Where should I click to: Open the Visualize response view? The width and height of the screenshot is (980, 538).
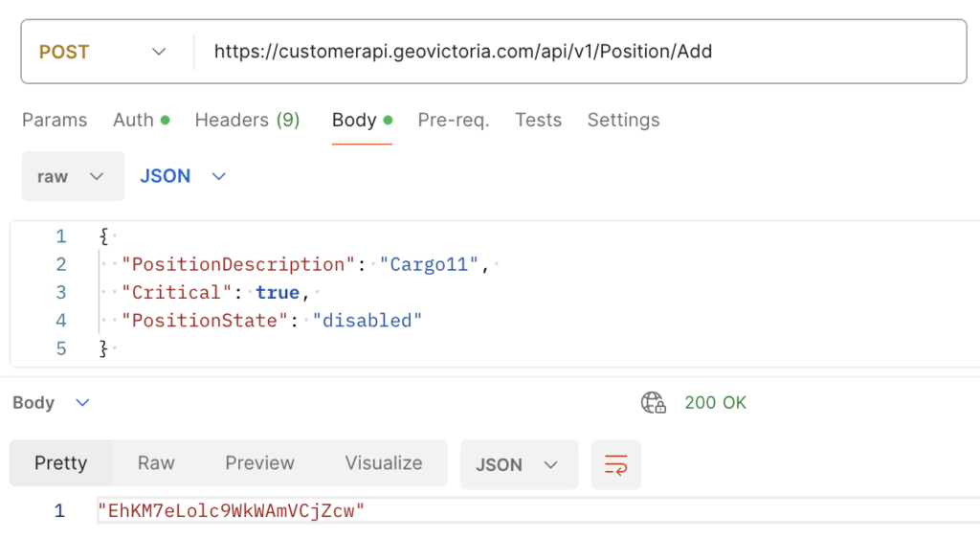point(384,463)
